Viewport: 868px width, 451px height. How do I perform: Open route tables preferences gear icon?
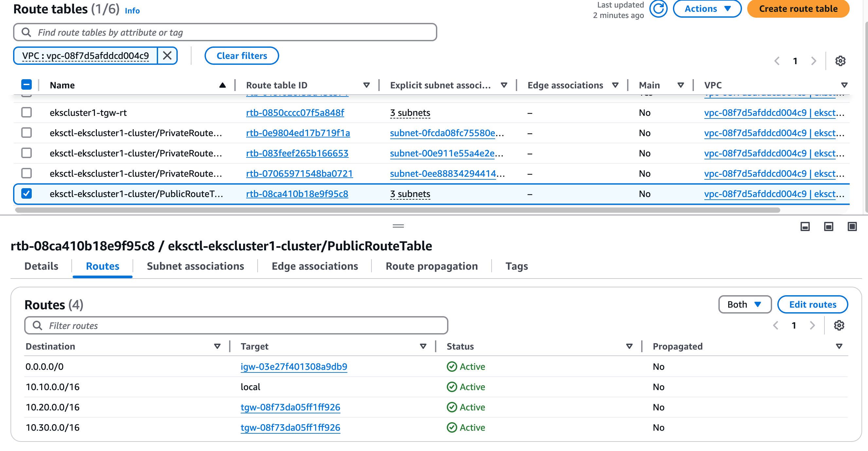pos(840,61)
